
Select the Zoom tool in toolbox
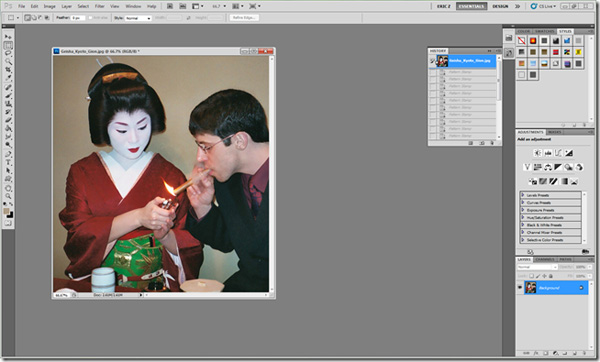click(8, 196)
